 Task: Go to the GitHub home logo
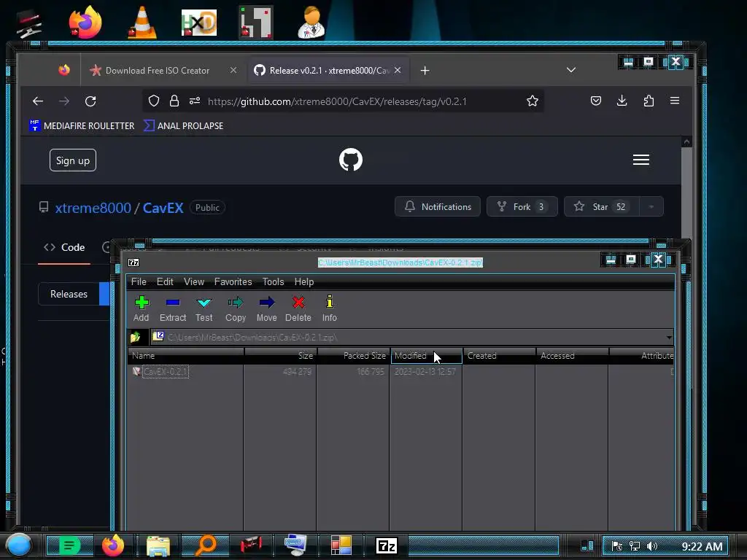tap(351, 160)
